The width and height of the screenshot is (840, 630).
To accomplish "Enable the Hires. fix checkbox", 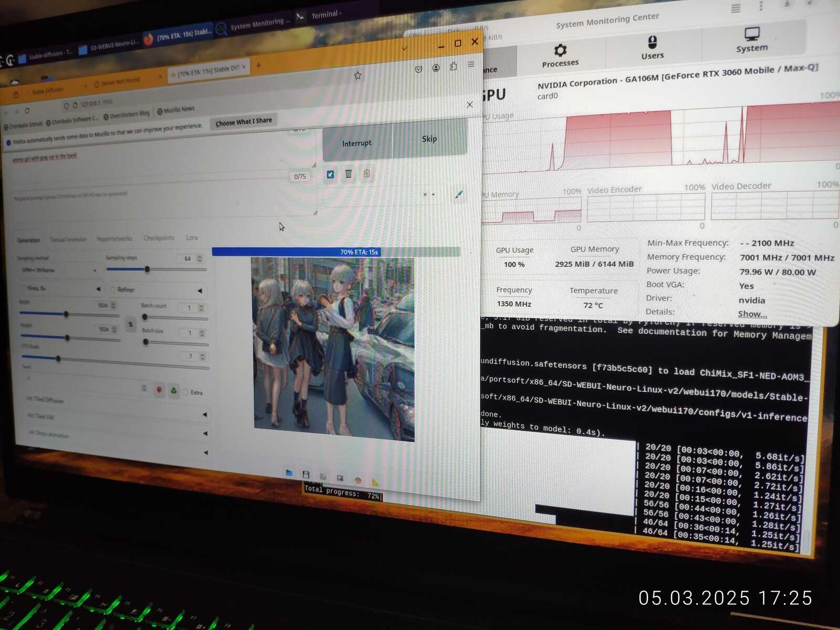I will [x=24, y=288].
